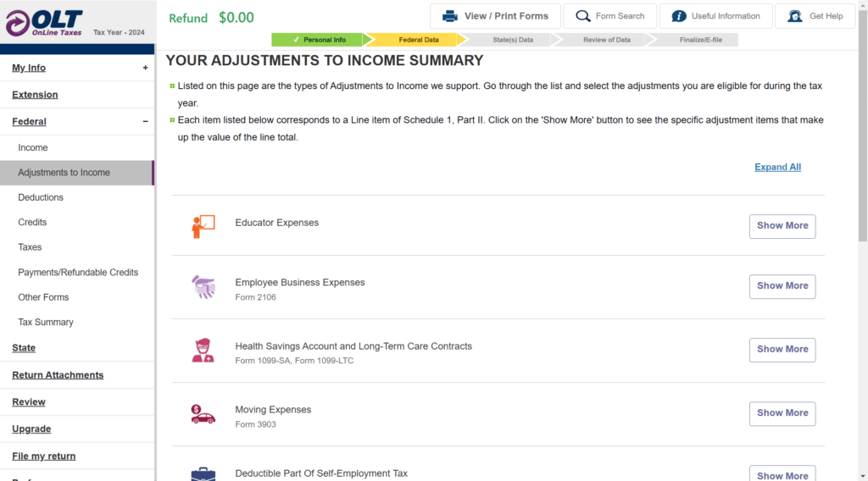
Task: Open Useful Information
Action: (715, 16)
